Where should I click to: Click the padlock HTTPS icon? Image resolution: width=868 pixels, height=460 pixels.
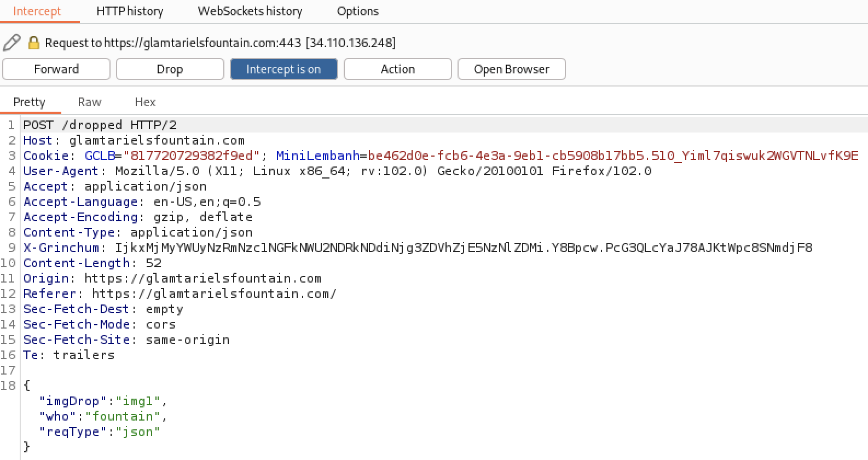click(33, 43)
